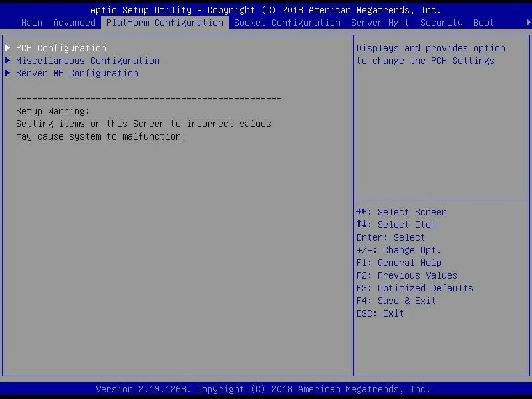Click the F3: Optimized Defaults hint
This screenshot has height=399, width=532.
tap(415, 288)
